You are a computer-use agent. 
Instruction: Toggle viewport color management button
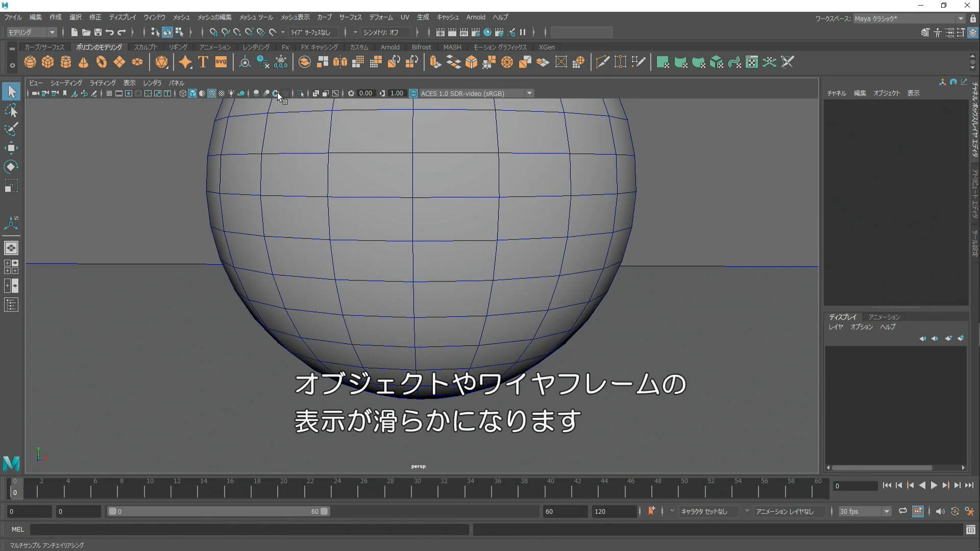(413, 93)
